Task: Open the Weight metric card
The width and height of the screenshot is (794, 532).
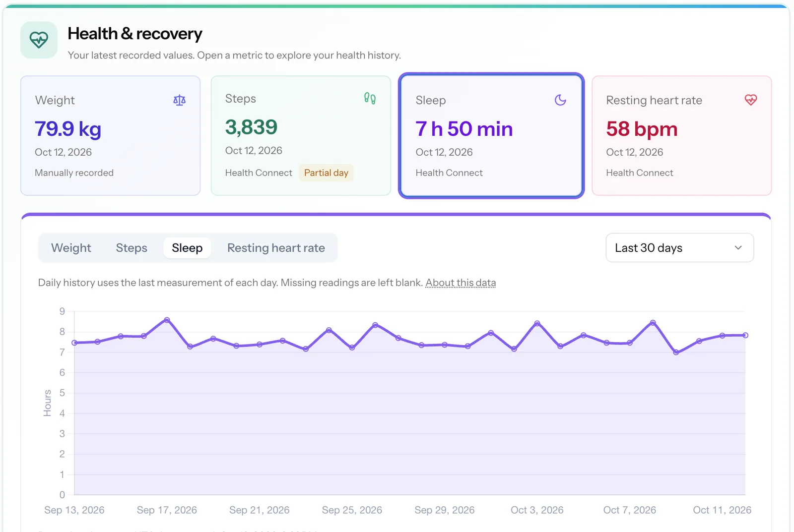Action: (x=110, y=135)
